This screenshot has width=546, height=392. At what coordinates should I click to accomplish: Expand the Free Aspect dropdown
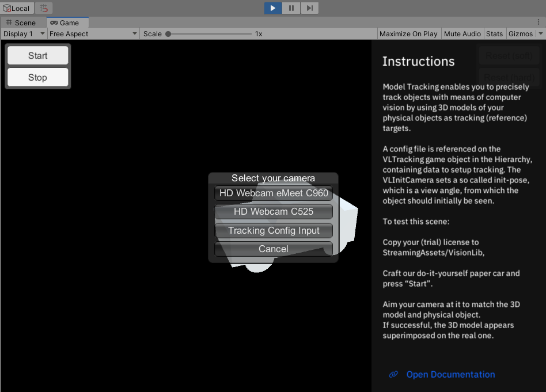(93, 34)
